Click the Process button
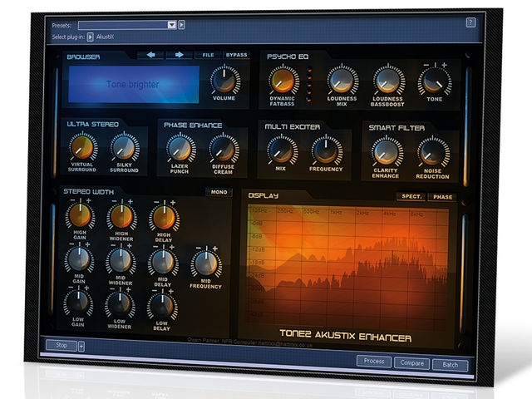 coord(374,361)
